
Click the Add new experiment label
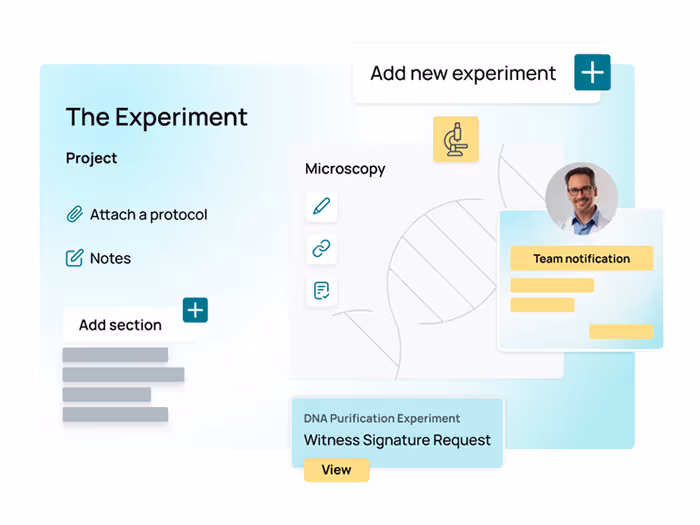point(463,74)
